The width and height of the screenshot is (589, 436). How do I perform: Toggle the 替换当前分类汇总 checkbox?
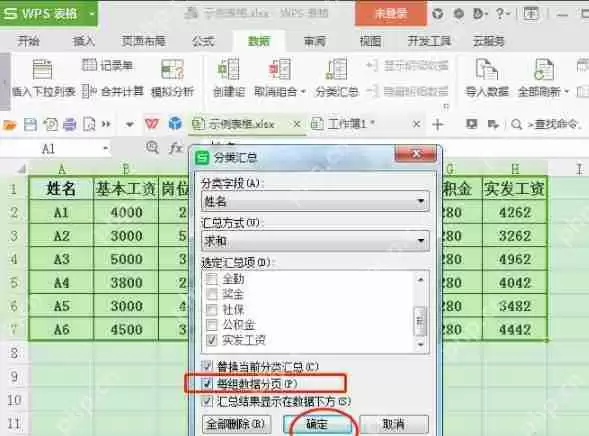(207, 366)
